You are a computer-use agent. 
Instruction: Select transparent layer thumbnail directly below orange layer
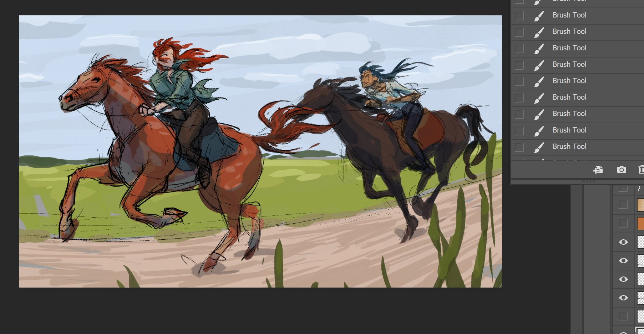(640, 242)
